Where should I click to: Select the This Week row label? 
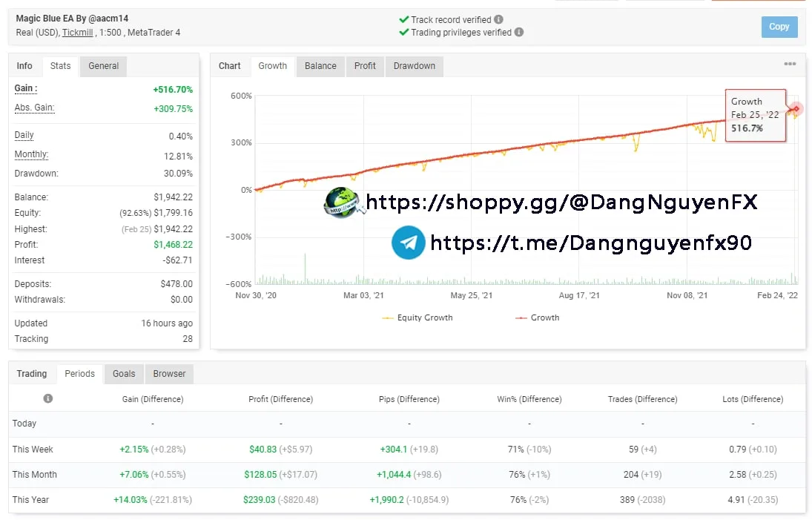coord(33,449)
